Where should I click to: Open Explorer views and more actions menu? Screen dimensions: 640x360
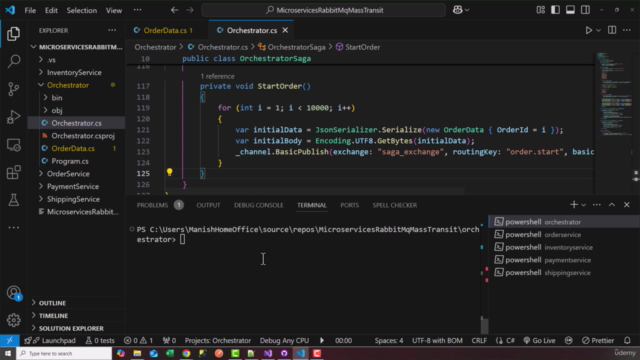click(x=112, y=30)
